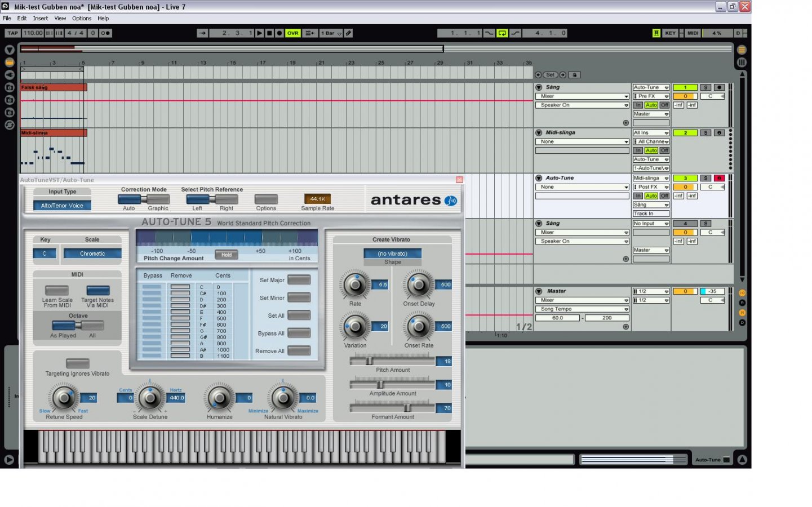The image size is (812, 507).
Task: Click the lock envelopes icon
Action: click(574, 75)
